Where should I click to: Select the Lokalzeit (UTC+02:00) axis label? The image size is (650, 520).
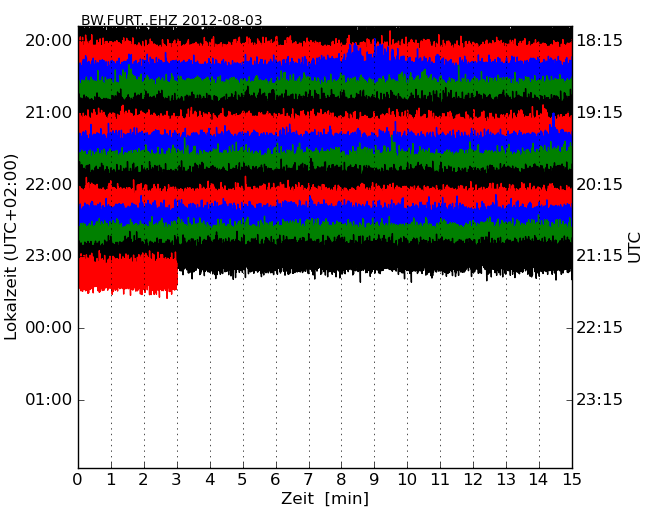pyautogui.click(x=10, y=247)
